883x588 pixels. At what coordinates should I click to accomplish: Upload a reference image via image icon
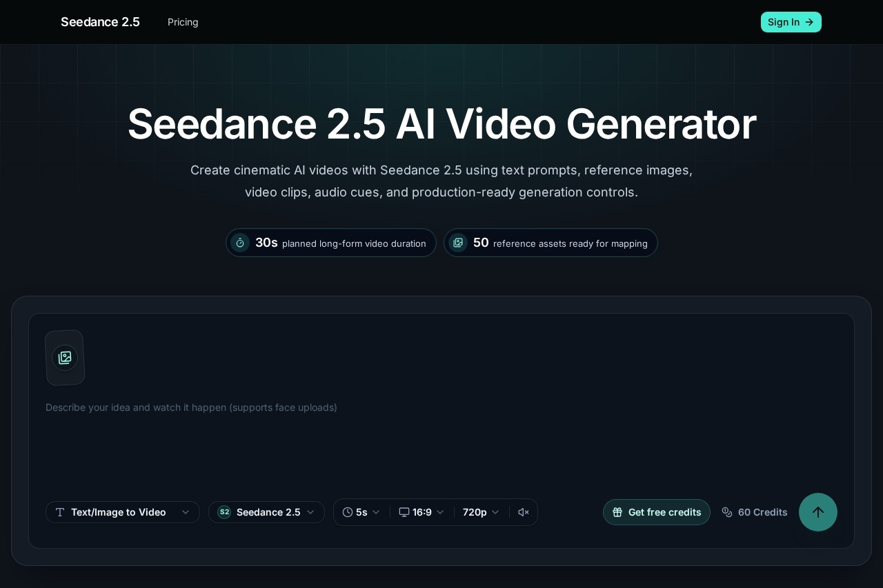point(65,358)
